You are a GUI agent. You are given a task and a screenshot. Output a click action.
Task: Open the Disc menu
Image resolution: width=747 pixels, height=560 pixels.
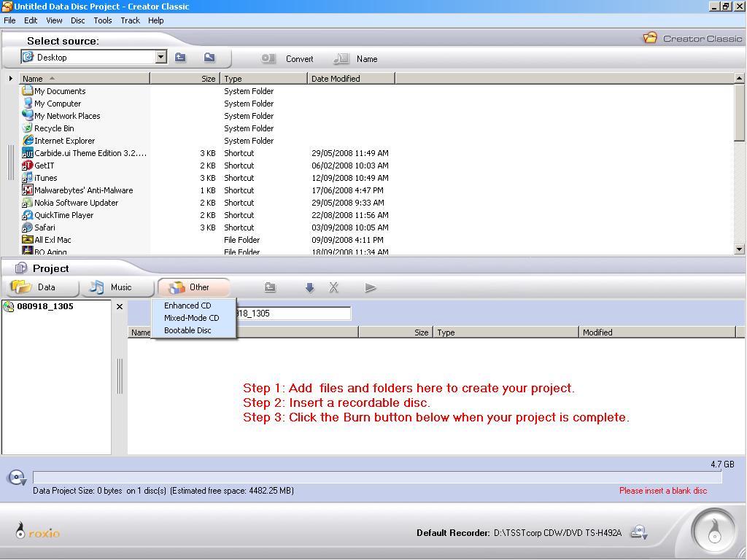click(x=77, y=20)
